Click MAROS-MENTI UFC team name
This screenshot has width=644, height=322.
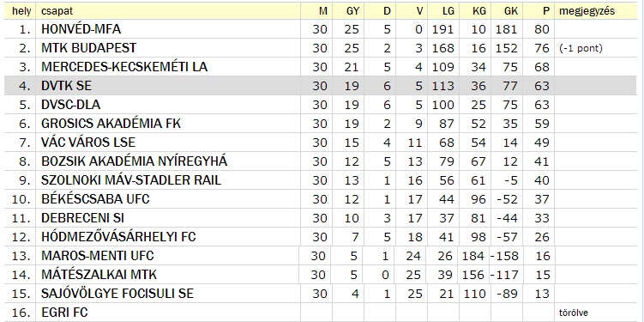[98, 256]
